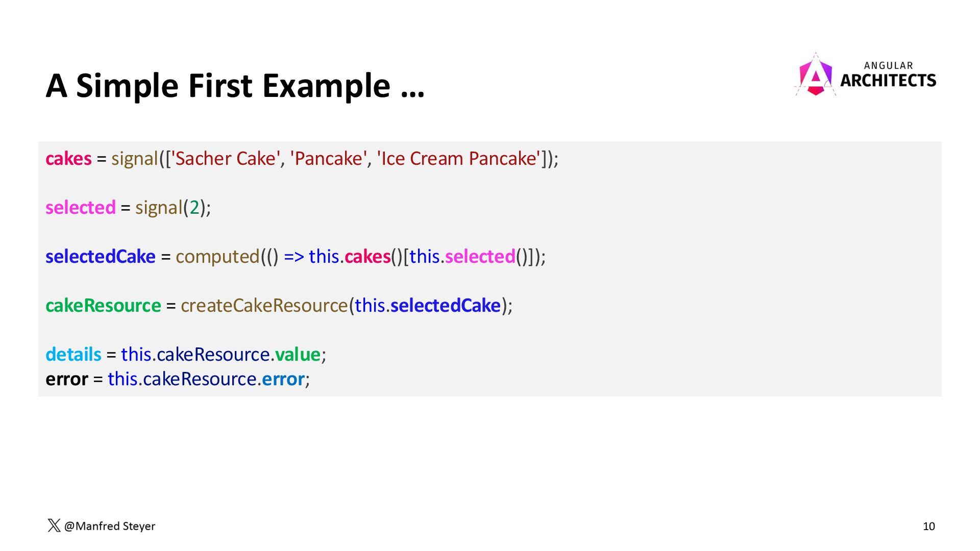Click the small ANGULAR text above ARCHITECTS

889,66
